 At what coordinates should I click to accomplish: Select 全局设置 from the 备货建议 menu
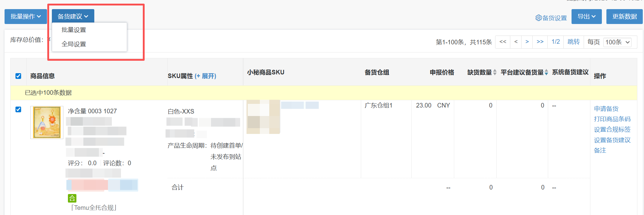pyautogui.click(x=74, y=44)
